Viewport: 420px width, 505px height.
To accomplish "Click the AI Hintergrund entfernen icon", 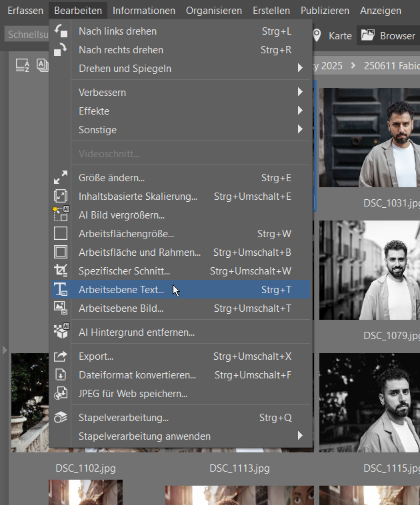I will pos(61,332).
